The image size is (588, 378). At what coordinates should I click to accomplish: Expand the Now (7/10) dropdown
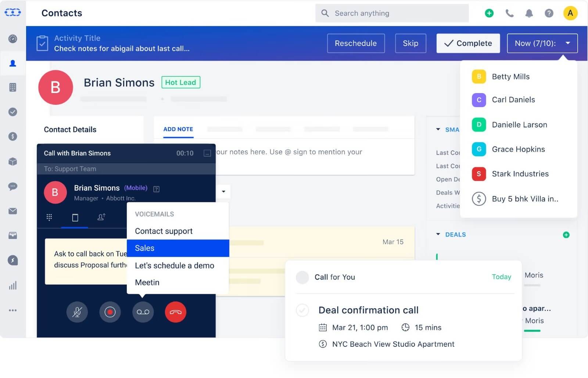coord(542,43)
